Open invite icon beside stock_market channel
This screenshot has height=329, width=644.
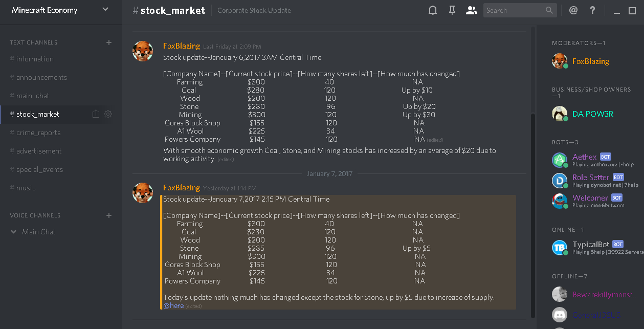coord(96,114)
